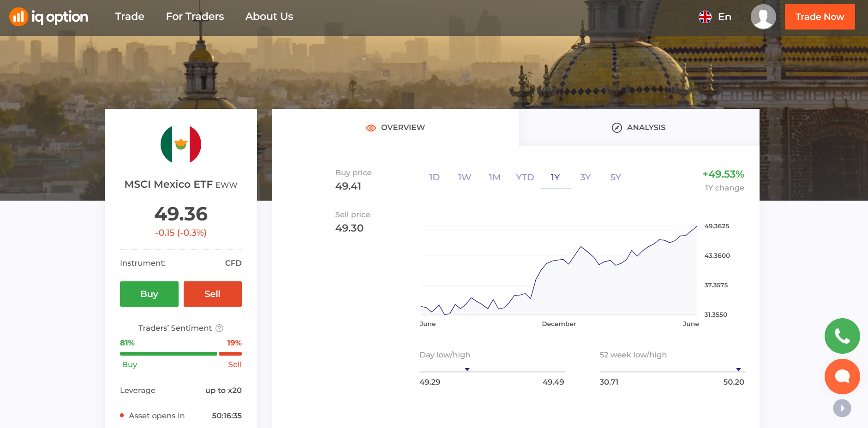Click the red Sell button

coord(213,294)
